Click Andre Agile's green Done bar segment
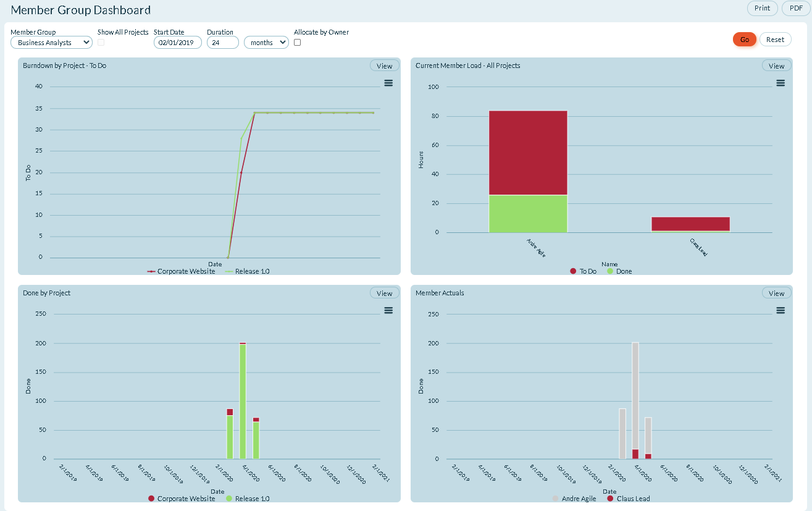This screenshot has height=511, width=812. tap(528, 214)
